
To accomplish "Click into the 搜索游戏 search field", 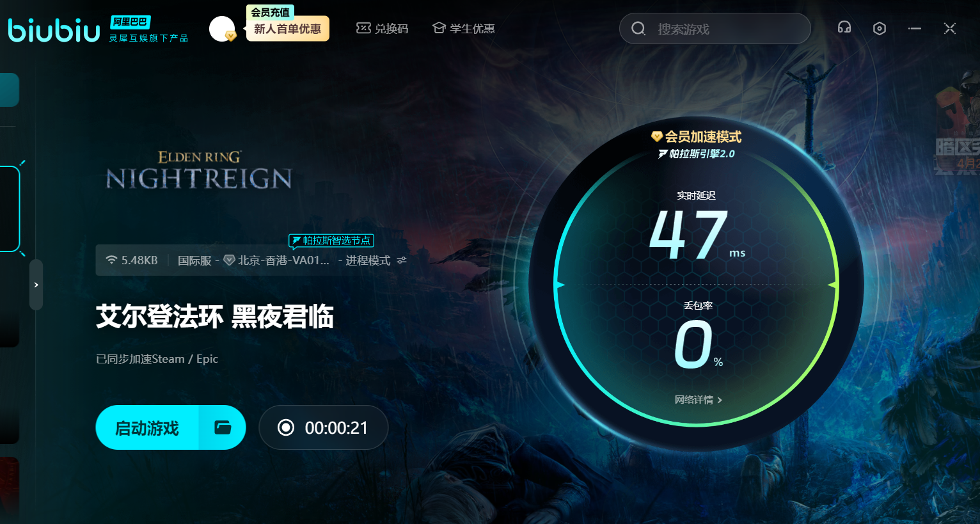I will tap(723, 29).
